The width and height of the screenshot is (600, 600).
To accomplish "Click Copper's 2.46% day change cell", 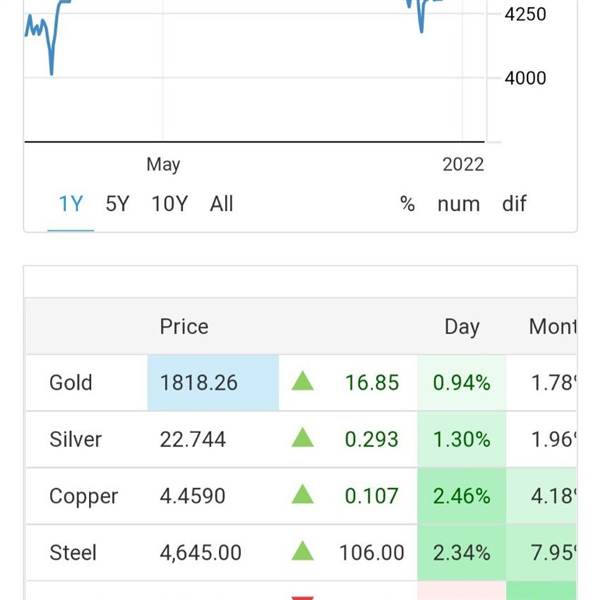I will click(461, 496).
